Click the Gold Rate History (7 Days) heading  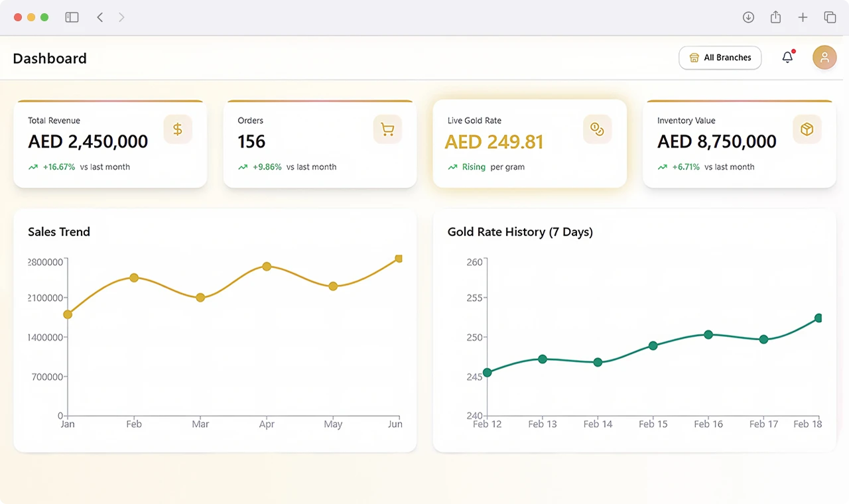tap(520, 232)
